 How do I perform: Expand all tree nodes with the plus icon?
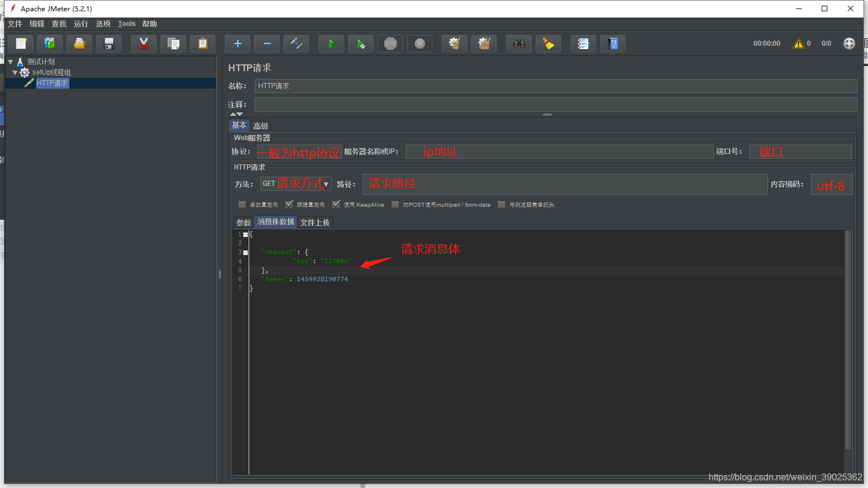pos(238,43)
